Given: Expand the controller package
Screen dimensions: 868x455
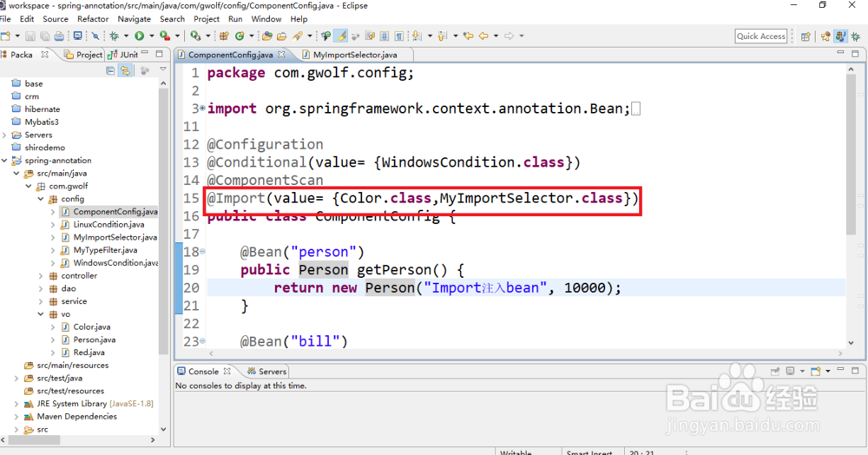Looking at the screenshot, I should 41,275.
